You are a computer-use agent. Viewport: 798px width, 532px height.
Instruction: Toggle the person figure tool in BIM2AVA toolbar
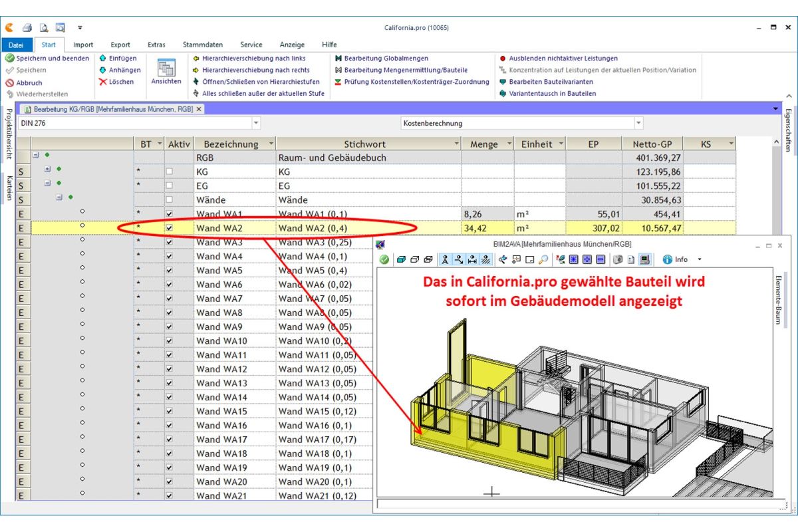[x=446, y=259]
